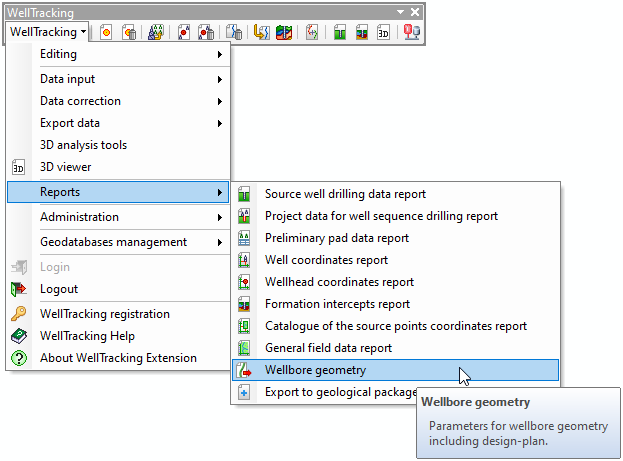The width and height of the screenshot is (623, 461).
Task: Open Wellhead coordinates report
Action: coord(396,282)
